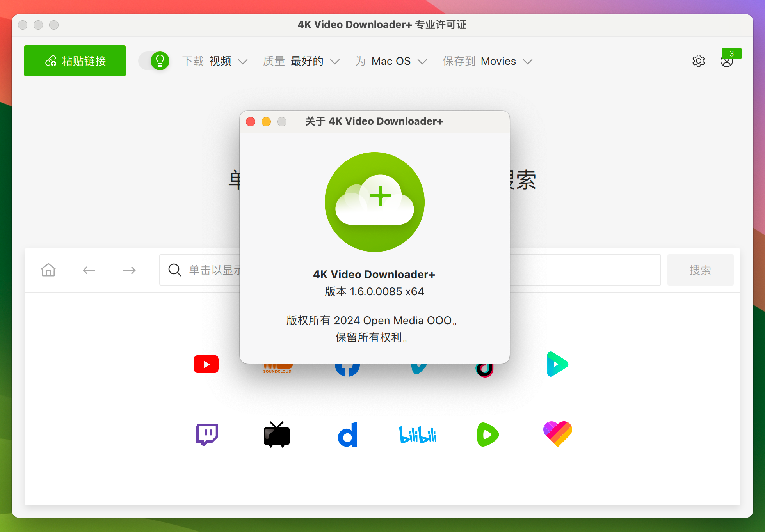The width and height of the screenshot is (765, 532).
Task: Click the 4K Video Downloader+ cloud logo
Action: point(375,202)
